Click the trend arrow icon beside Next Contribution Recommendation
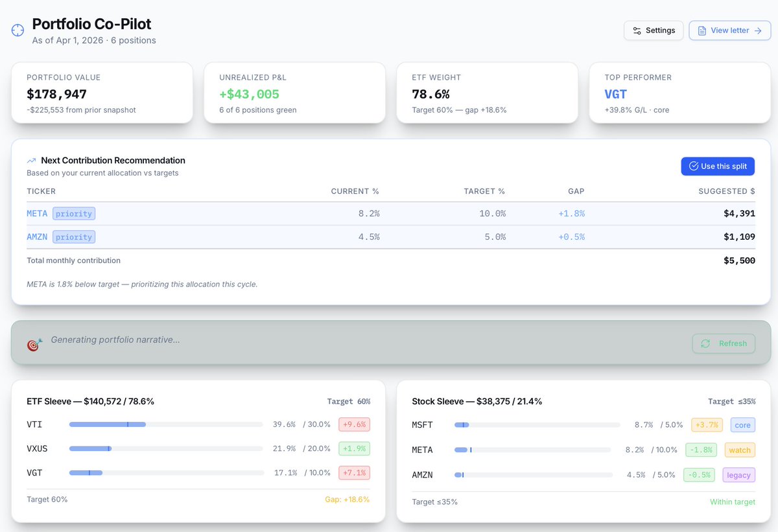This screenshot has width=778, height=532. click(31, 161)
